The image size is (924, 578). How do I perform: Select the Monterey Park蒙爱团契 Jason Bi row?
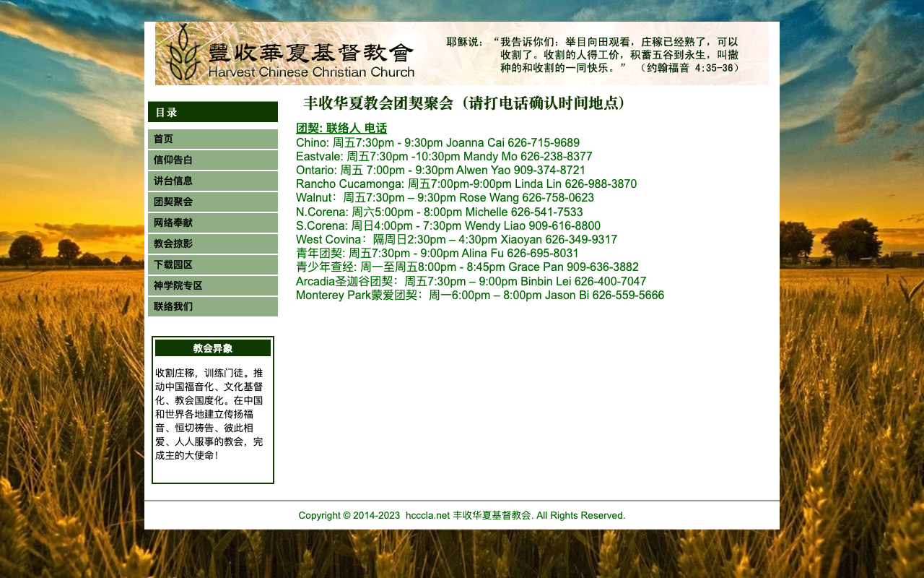pos(480,296)
